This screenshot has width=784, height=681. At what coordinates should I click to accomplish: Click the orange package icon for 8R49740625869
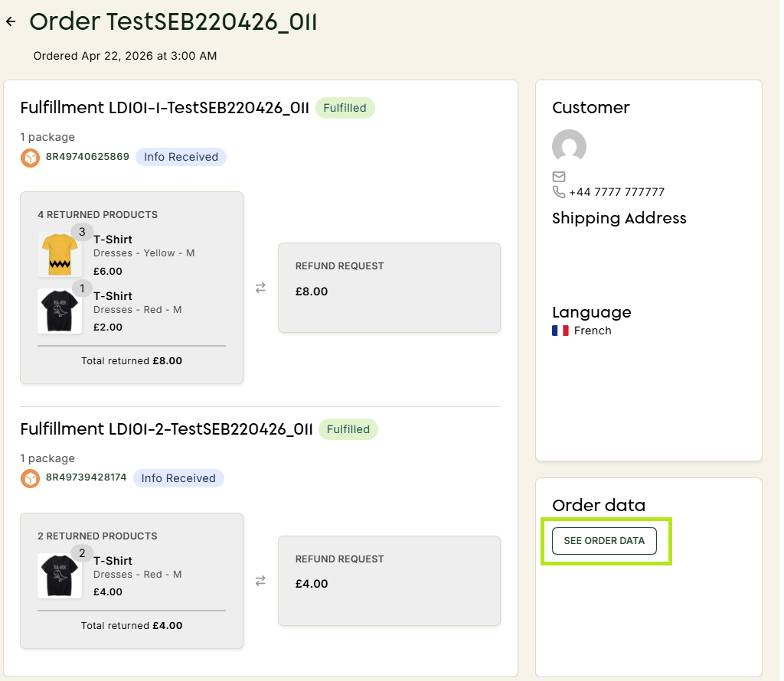[30, 158]
